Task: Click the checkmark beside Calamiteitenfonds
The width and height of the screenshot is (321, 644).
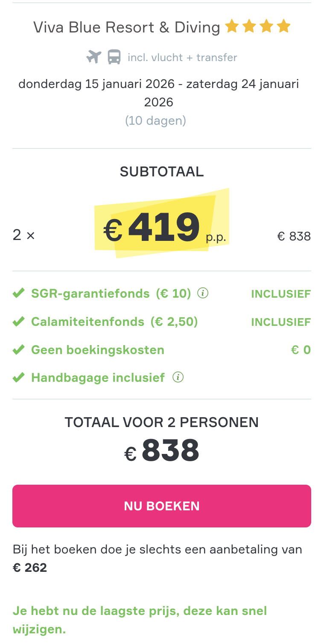Action: [18, 321]
